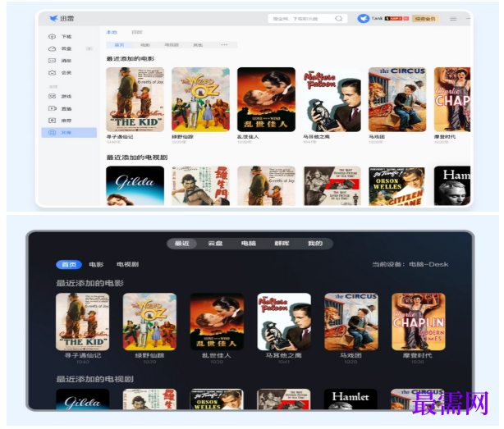Open The Kid poster in light window movies
Viewport: 504px width, 429px height.
pyautogui.click(x=135, y=99)
